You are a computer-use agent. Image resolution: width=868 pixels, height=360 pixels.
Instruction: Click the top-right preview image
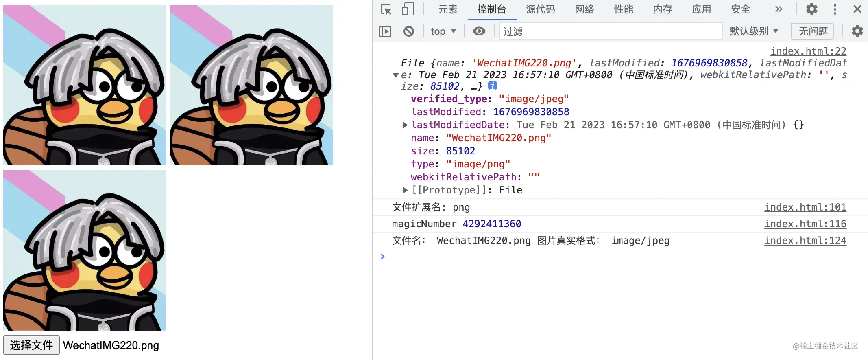tap(252, 85)
